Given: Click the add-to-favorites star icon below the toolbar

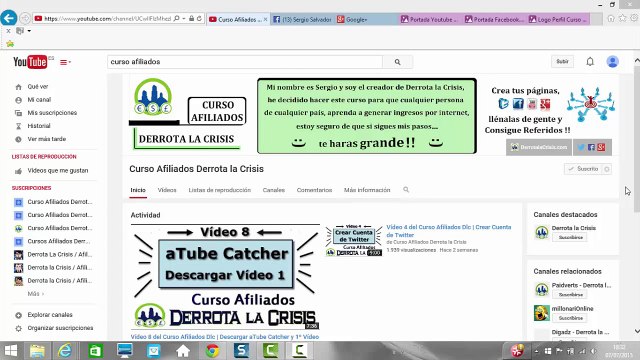Looking at the screenshot, I should (x=10, y=44).
